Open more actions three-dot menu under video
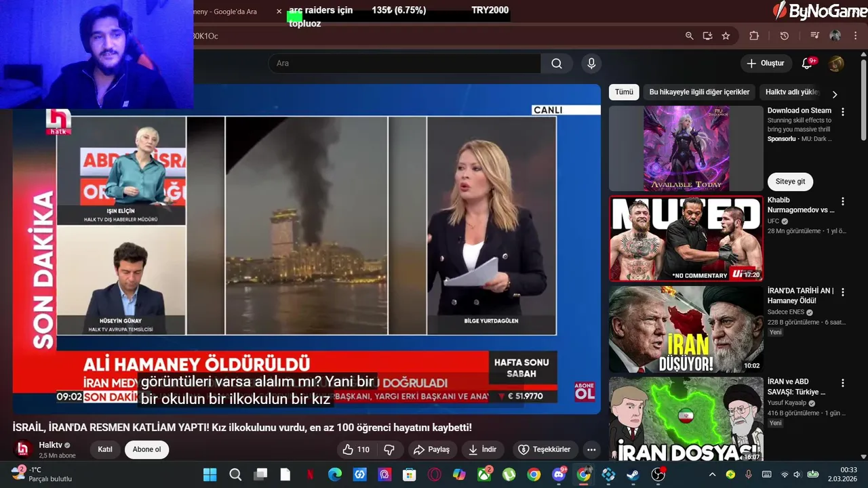The image size is (868, 488). (591, 449)
